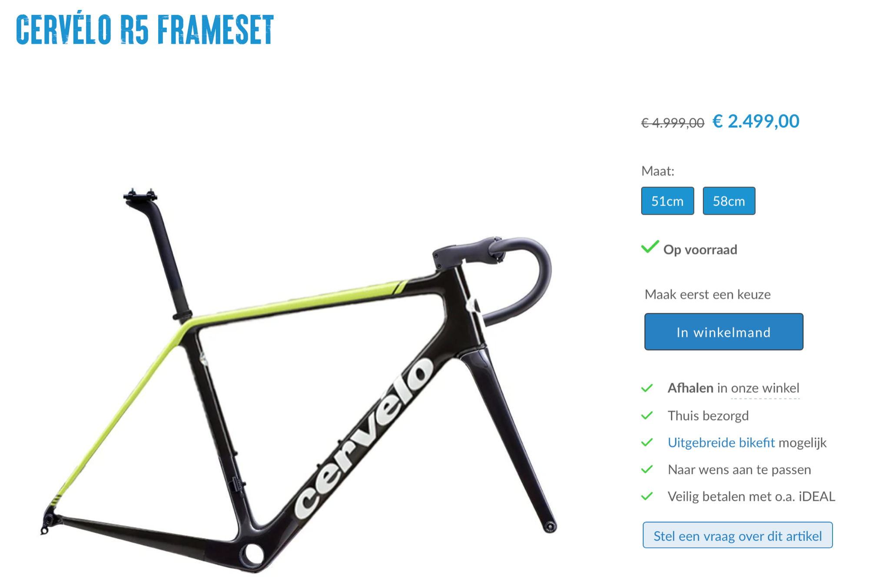Image resolution: width=869 pixels, height=588 pixels.
Task: Click the checkmark next to Afhalen
Action: click(x=647, y=388)
